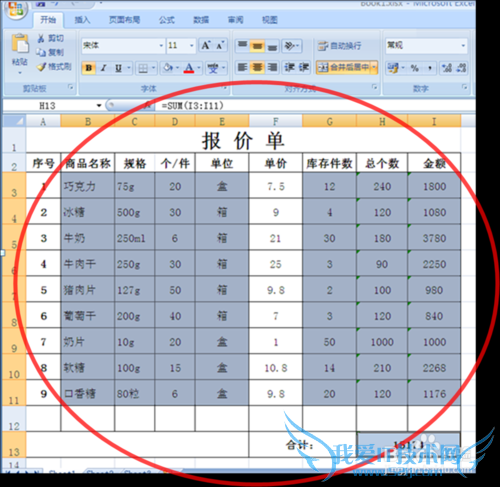
Task: Decrease indent
Action: 289,68
